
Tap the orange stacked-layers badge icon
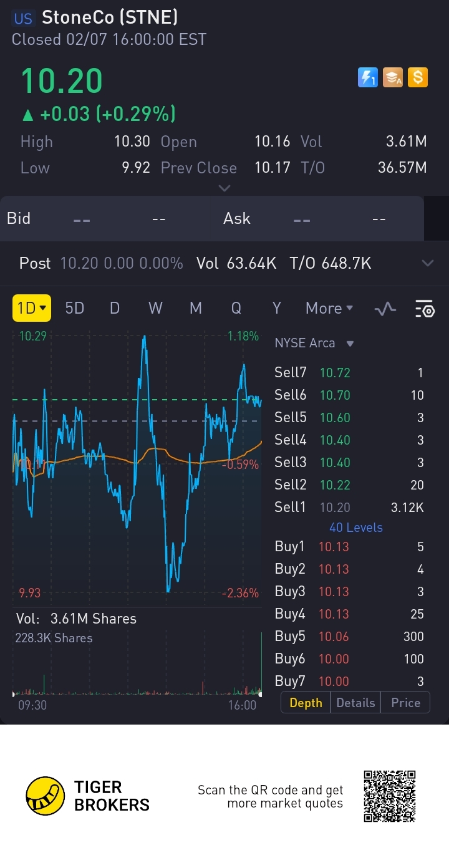pyautogui.click(x=393, y=77)
